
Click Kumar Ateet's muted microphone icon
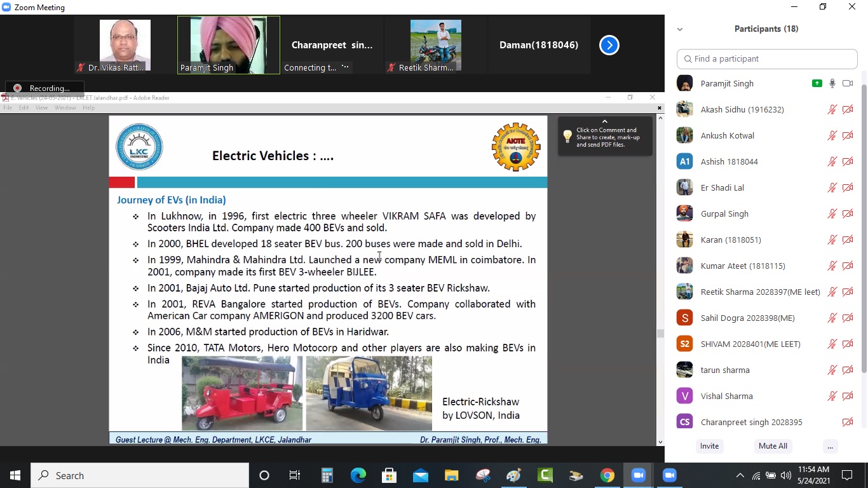[x=832, y=266]
